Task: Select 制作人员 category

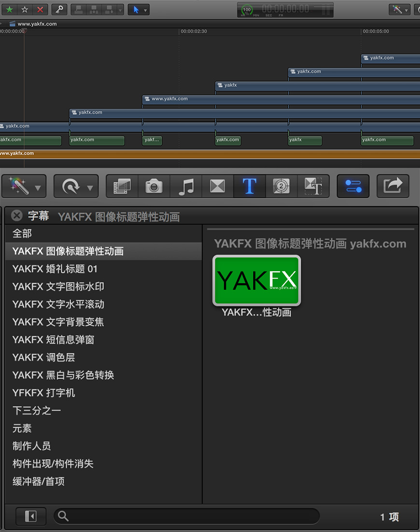Action: 103,446
